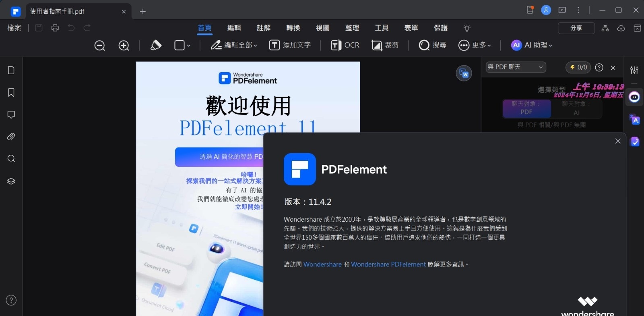The height and width of the screenshot is (316, 644).
Task: Open the shape rectangle tool dropdown
Action: coord(182,45)
